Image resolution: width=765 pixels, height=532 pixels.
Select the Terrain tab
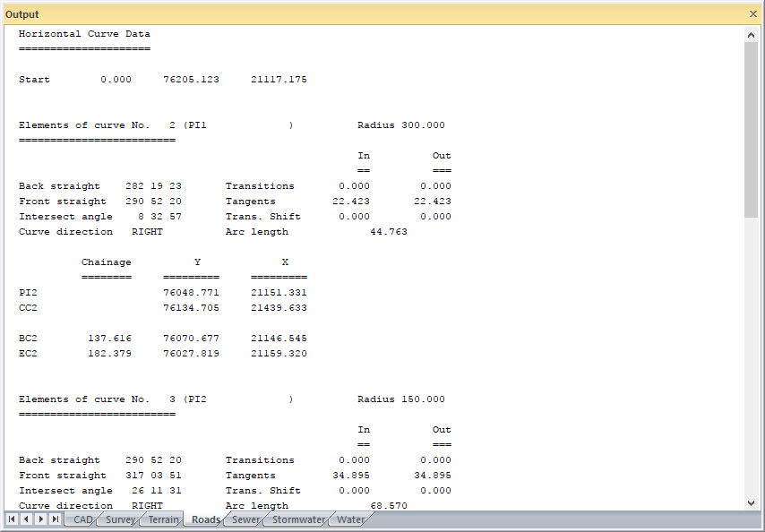pos(163,519)
